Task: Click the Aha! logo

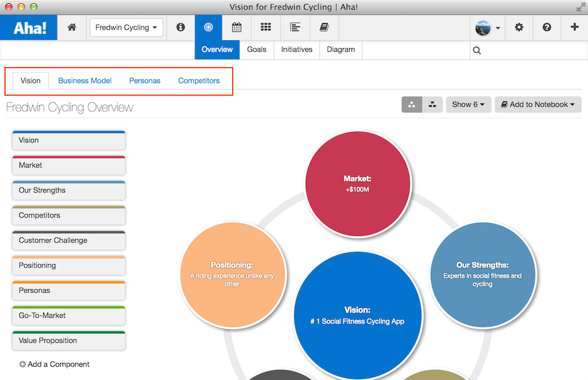Action: point(29,28)
